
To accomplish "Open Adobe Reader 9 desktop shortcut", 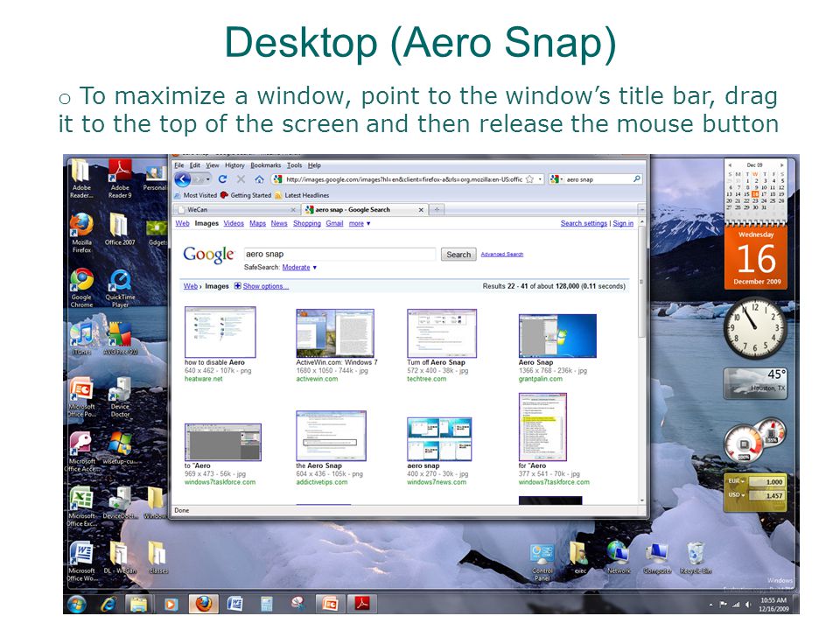I will coord(120,178).
